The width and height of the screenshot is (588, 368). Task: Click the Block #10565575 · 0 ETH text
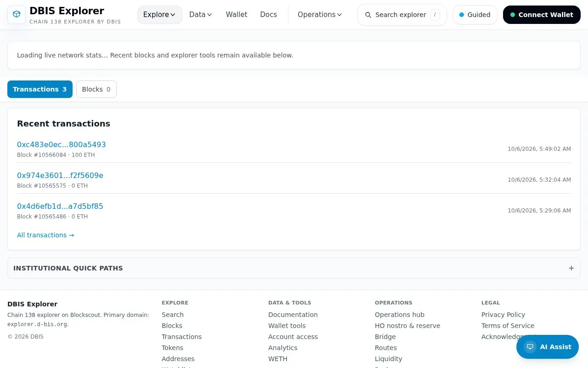point(52,186)
